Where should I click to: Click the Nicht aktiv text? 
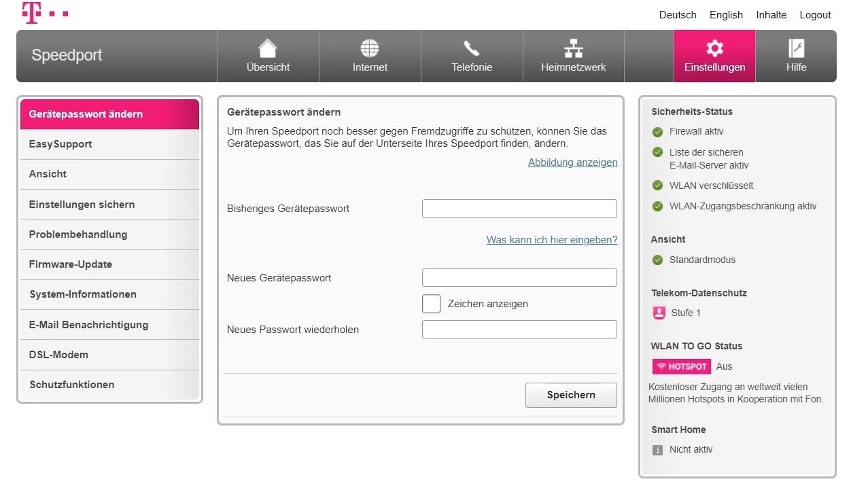[x=691, y=450]
